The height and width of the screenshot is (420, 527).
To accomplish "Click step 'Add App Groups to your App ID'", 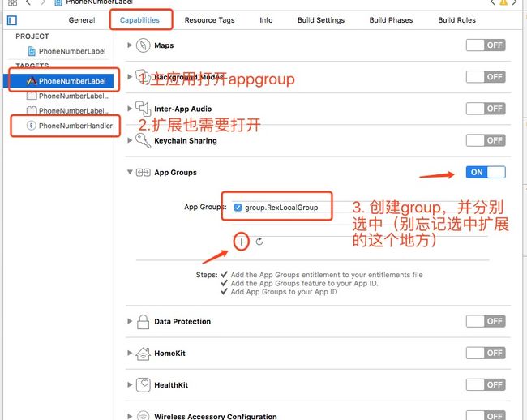I will pyautogui.click(x=284, y=292).
